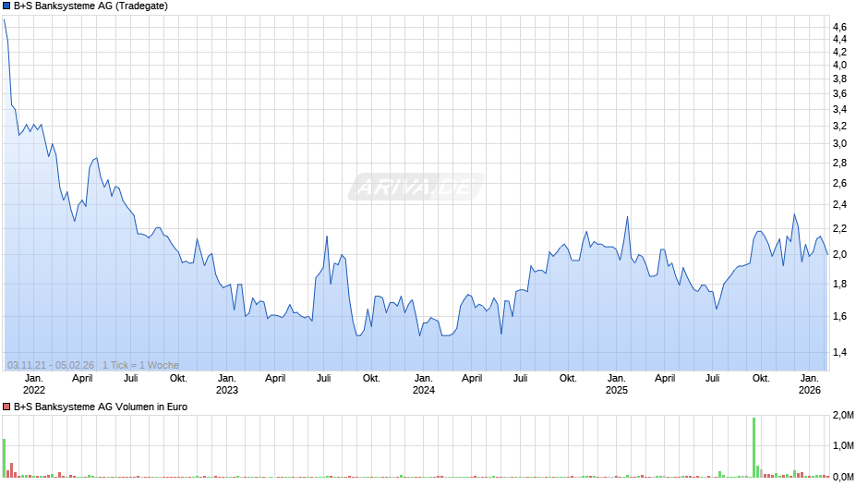Click the first green volume bar of November 2021
868x486 pixels.
point(4,458)
